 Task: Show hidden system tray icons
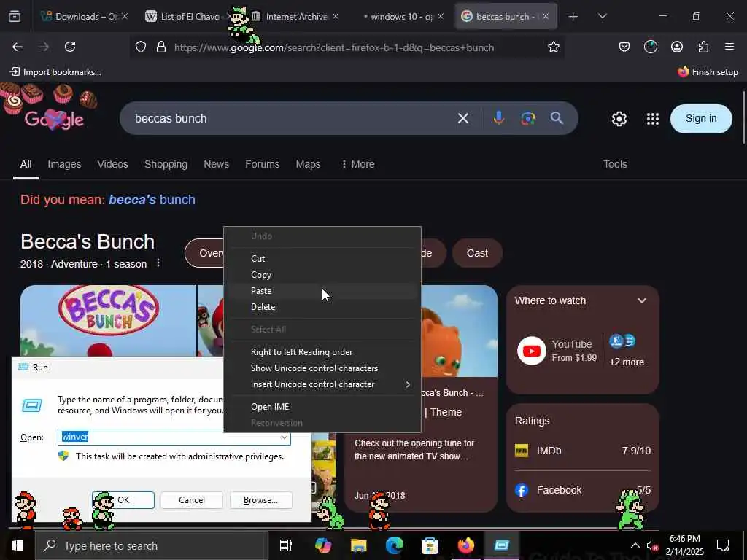point(635,545)
